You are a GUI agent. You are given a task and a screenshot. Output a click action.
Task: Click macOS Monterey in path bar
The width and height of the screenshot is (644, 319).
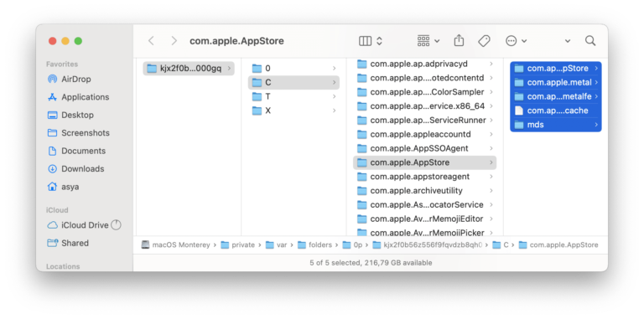pos(175,244)
